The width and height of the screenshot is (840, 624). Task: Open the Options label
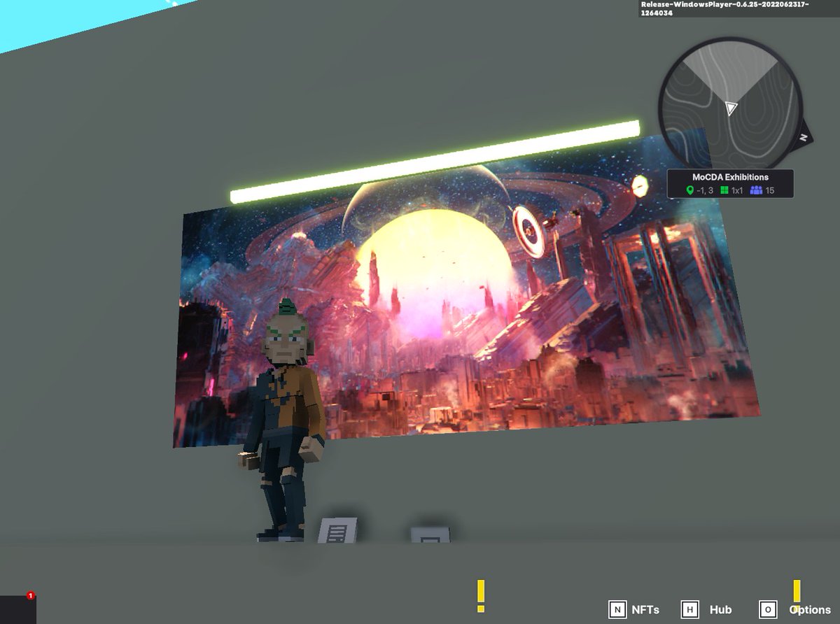810,609
